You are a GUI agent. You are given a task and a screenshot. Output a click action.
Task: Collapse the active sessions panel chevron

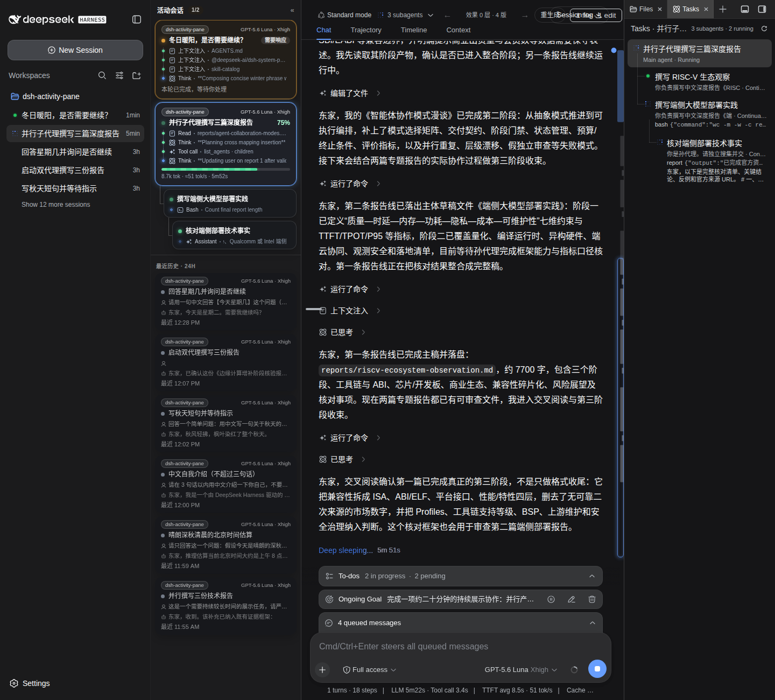(x=292, y=10)
